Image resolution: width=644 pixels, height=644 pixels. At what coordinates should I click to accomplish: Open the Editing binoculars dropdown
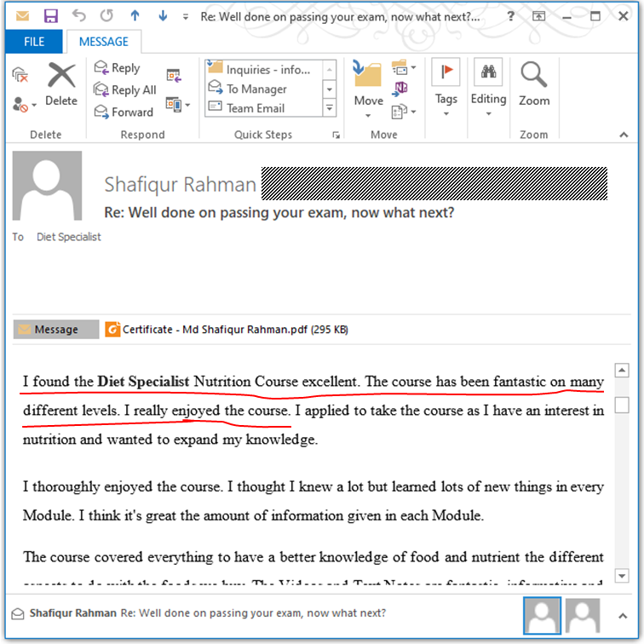(x=488, y=88)
